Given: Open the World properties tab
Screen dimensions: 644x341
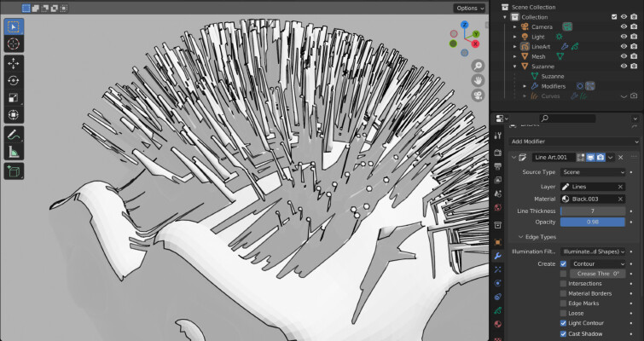Looking at the screenshot, I should pos(497,207).
